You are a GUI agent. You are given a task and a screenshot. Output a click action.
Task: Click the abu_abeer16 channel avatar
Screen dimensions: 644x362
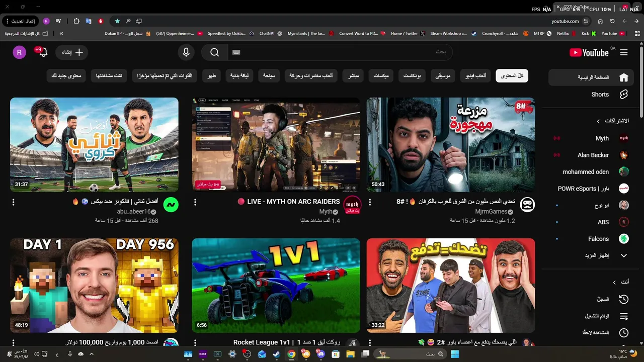171,205
